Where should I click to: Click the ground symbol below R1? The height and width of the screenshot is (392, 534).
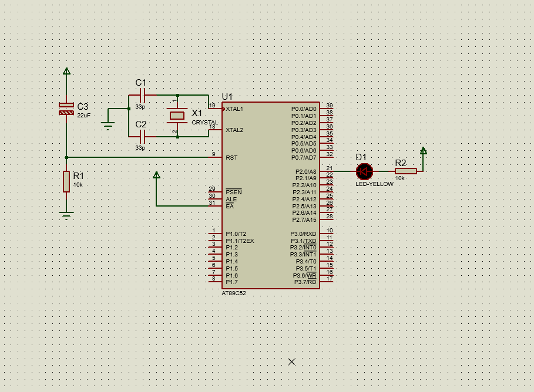pyautogui.click(x=66, y=216)
